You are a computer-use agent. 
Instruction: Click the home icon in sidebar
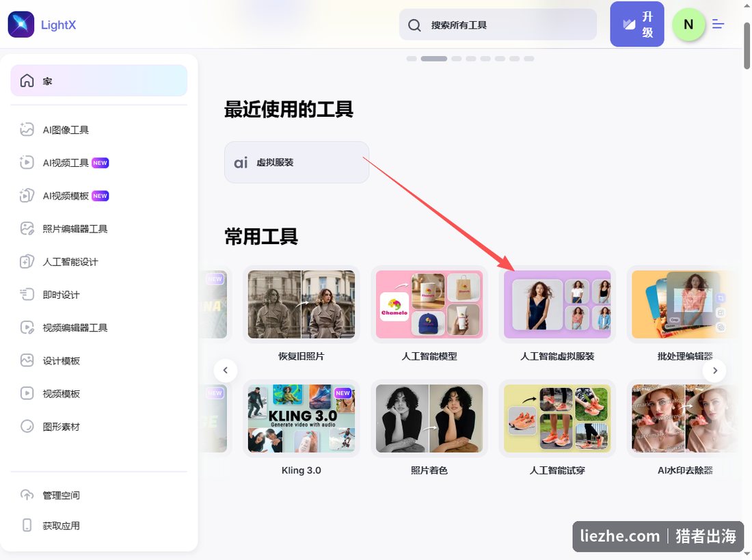tap(27, 81)
